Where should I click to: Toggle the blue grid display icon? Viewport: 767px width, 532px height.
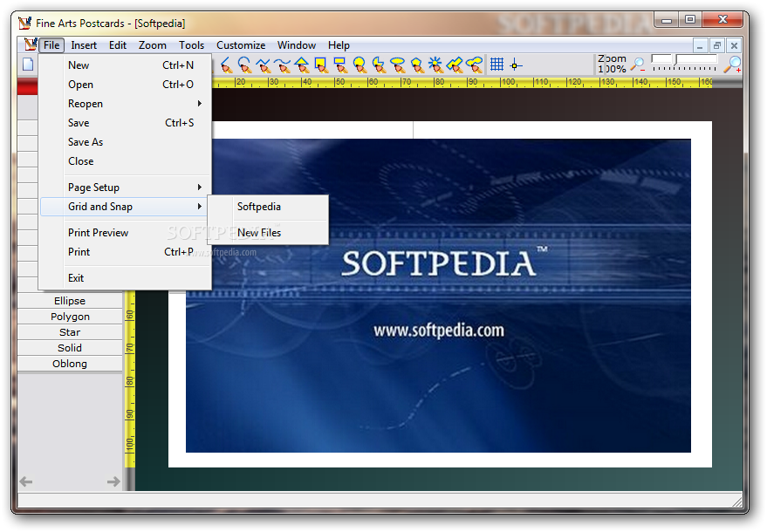[497, 64]
